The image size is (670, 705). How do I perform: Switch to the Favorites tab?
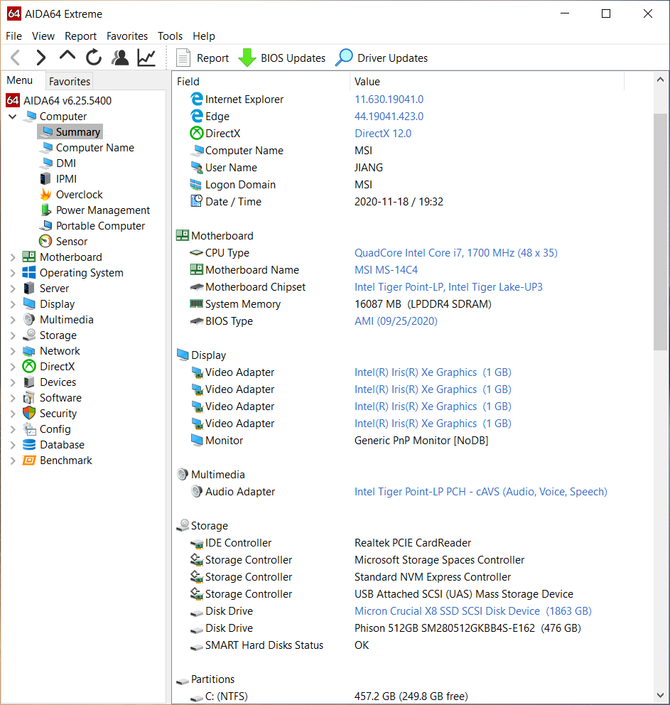(70, 81)
